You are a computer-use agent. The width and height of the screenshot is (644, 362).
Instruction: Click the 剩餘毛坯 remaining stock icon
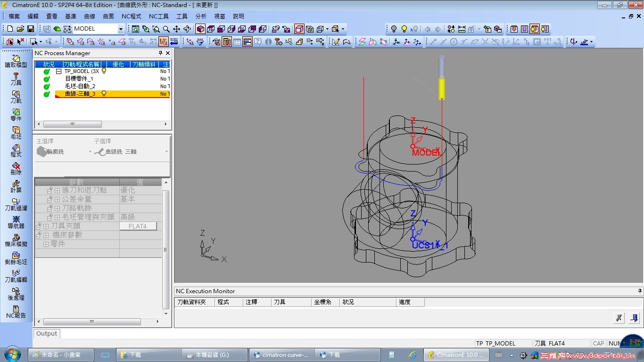click(x=16, y=258)
